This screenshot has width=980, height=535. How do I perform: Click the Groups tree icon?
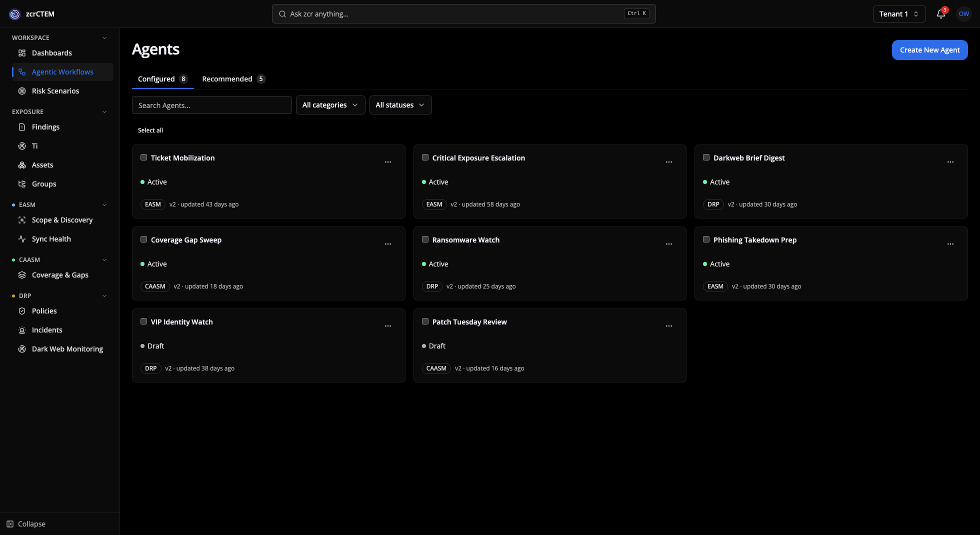[x=22, y=184]
